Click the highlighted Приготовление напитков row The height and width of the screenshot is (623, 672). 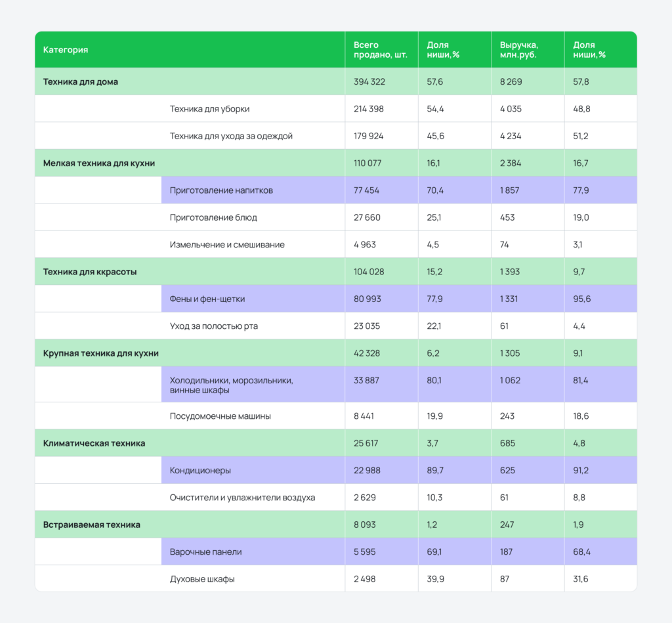pos(221,190)
